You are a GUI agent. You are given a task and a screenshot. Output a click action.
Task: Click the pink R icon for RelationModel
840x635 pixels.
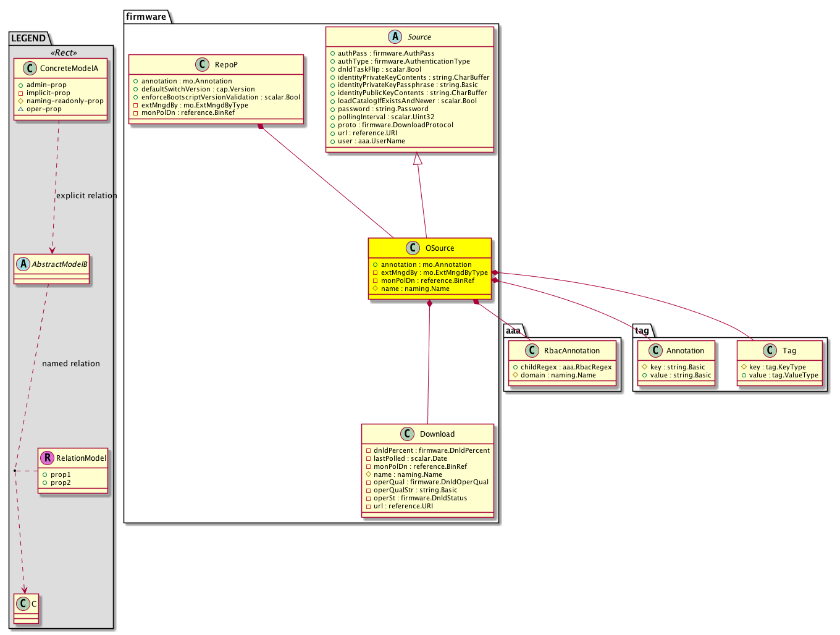pos(47,458)
